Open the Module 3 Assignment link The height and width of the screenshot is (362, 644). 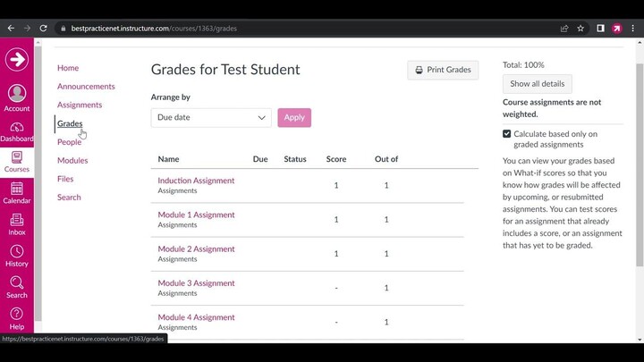pos(196,282)
